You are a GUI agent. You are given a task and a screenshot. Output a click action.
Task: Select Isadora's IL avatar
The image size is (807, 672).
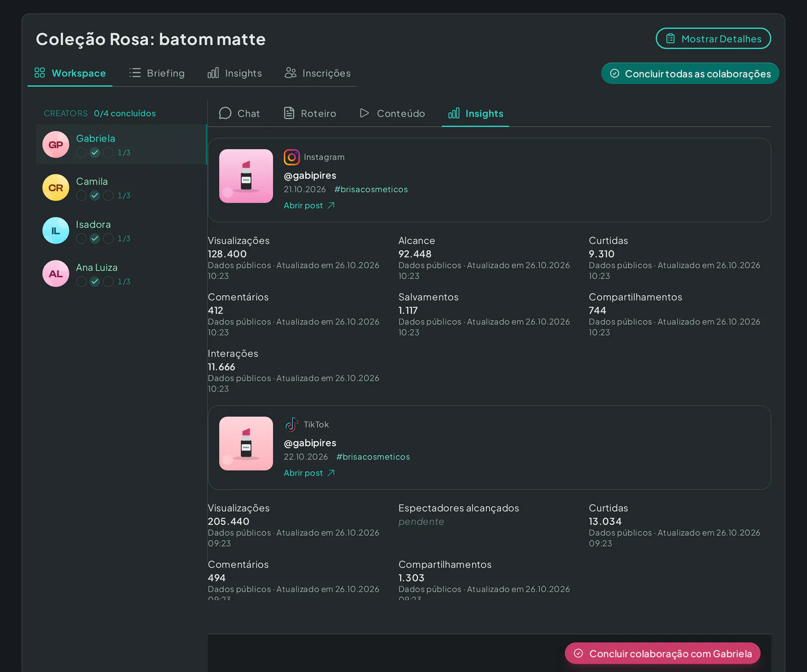[56, 230]
